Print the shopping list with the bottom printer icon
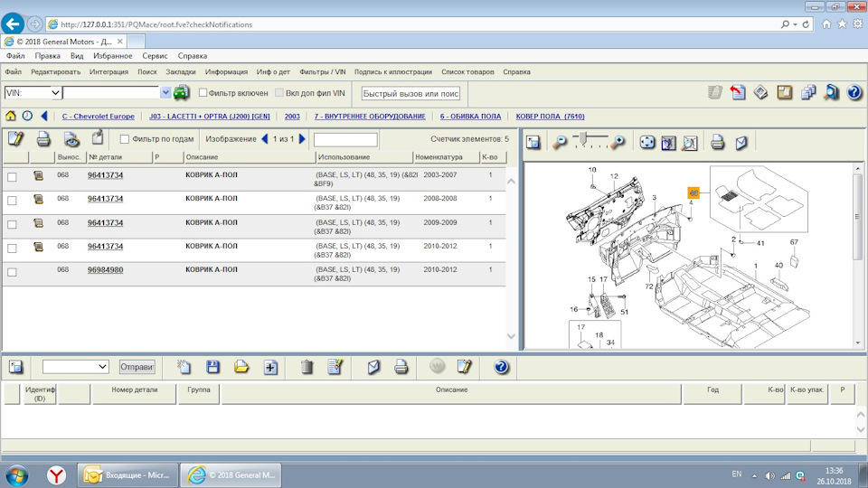This screenshot has height=488, width=868. [401, 367]
